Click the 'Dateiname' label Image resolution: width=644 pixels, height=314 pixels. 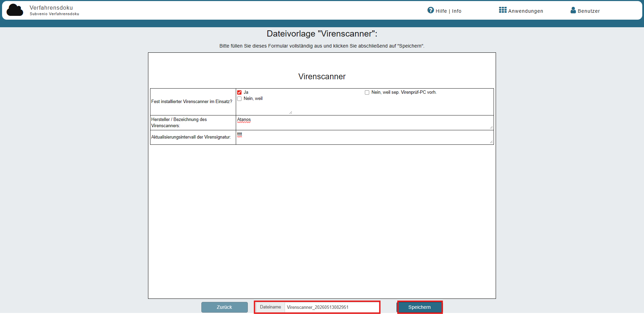[x=271, y=307]
